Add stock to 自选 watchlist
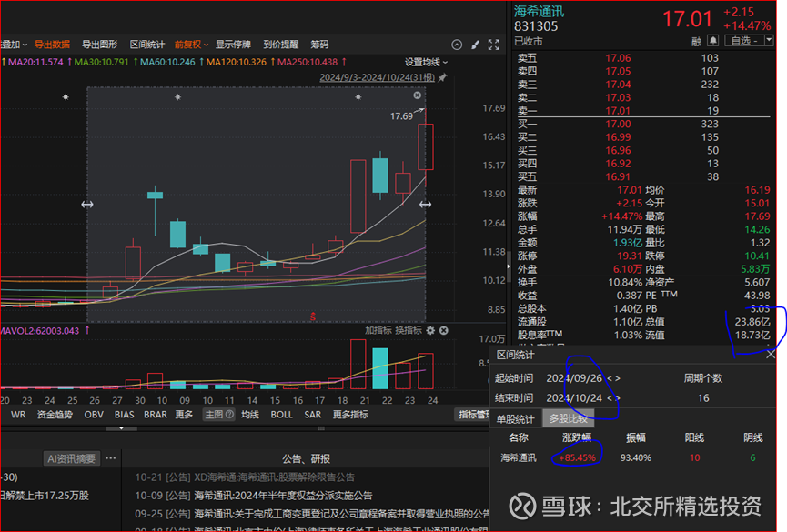The height and width of the screenshot is (532, 787). coord(744,40)
